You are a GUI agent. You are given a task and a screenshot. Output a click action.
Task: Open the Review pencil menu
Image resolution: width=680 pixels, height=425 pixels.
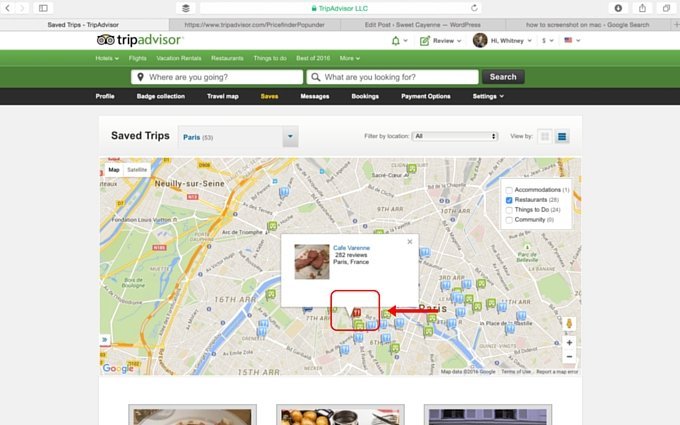pyautogui.click(x=440, y=41)
